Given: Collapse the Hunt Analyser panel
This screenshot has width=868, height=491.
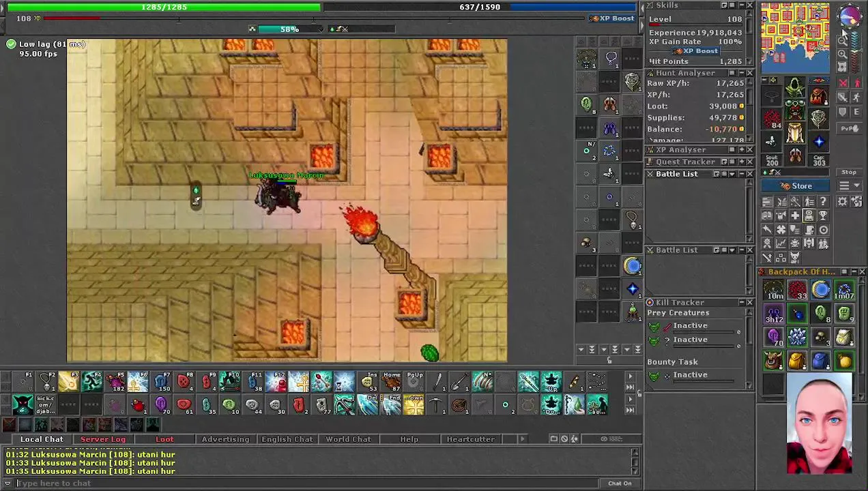Looking at the screenshot, I should pyautogui.click(x=740, y=73).
